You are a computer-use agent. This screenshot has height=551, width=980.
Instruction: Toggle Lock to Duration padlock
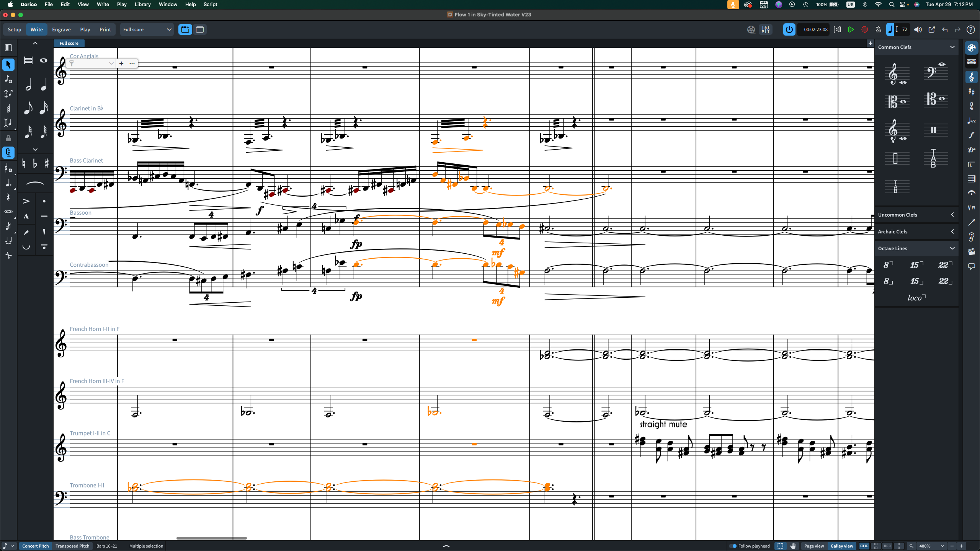8,138
